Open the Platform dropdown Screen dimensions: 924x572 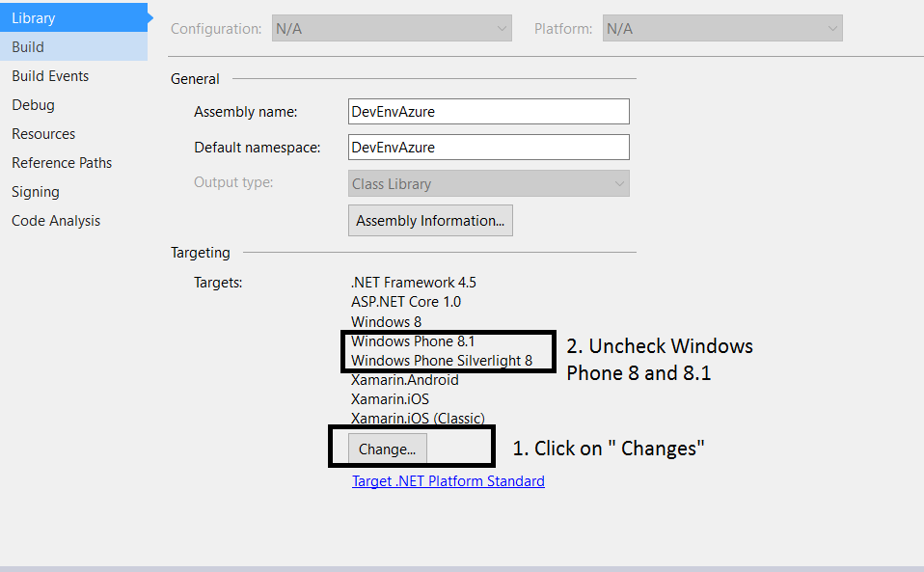pos(722,28)
